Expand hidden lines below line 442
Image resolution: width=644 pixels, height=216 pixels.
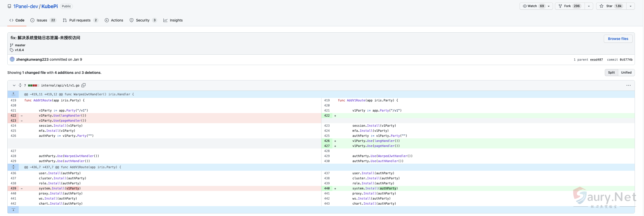(x=13, y=210)
